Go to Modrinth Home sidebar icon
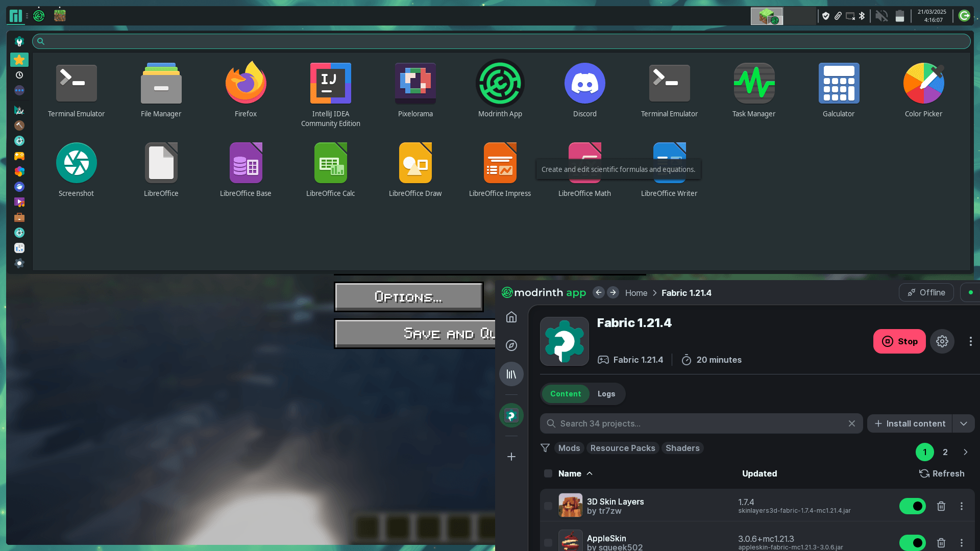The height and width of the screenshot is (551, 980). tap(511, 317)
